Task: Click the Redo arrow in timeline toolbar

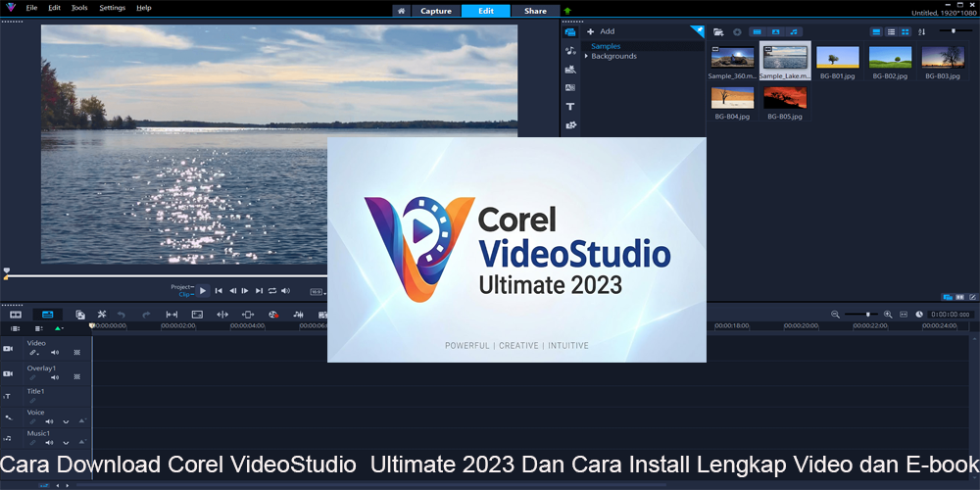Action: [x=146, y=315]
